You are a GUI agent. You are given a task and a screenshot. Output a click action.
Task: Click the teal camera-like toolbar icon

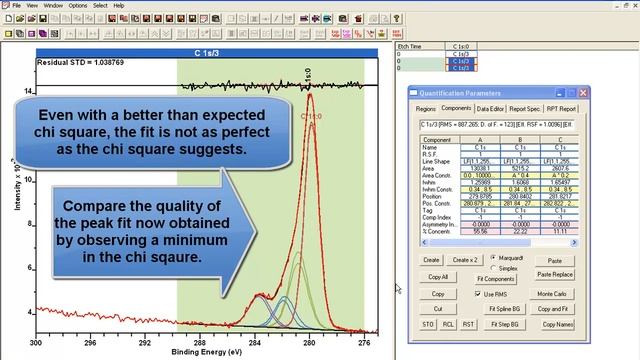tap(327, 19)
